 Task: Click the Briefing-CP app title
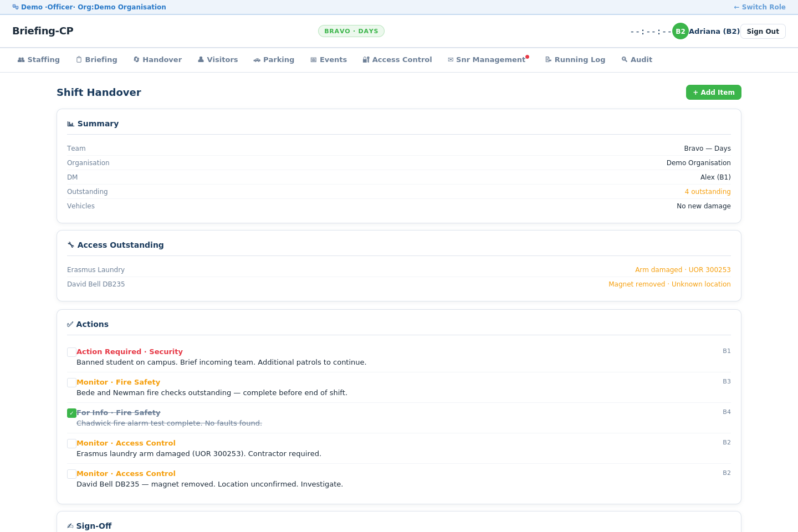pos(43,31)
